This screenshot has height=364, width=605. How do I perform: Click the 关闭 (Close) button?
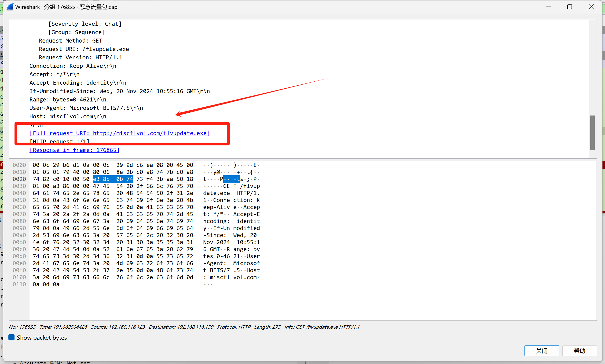[541, 351]
